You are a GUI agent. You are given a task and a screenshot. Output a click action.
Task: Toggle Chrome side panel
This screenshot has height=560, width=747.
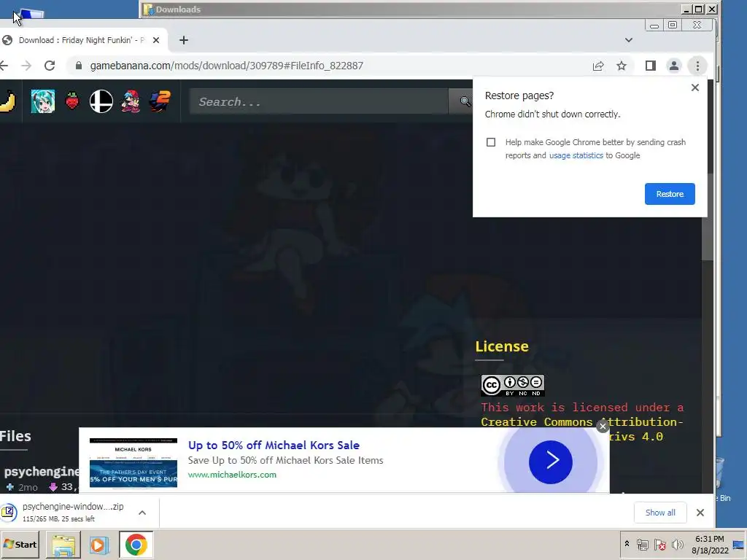pos(650,66)
